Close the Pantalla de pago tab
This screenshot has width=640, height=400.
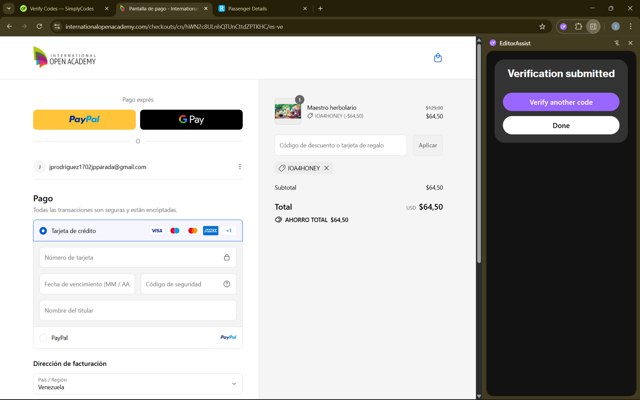(206, 8)
